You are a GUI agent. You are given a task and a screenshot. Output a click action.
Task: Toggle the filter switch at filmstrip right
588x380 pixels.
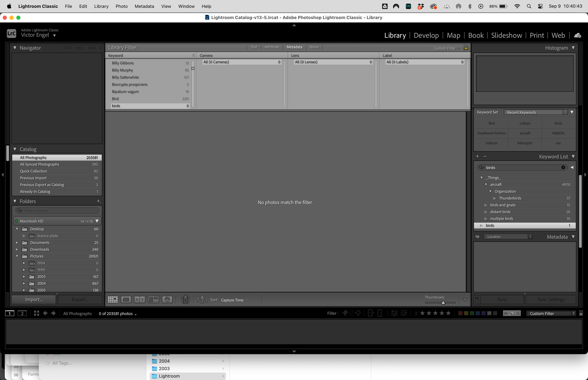(x=581, y=313)
